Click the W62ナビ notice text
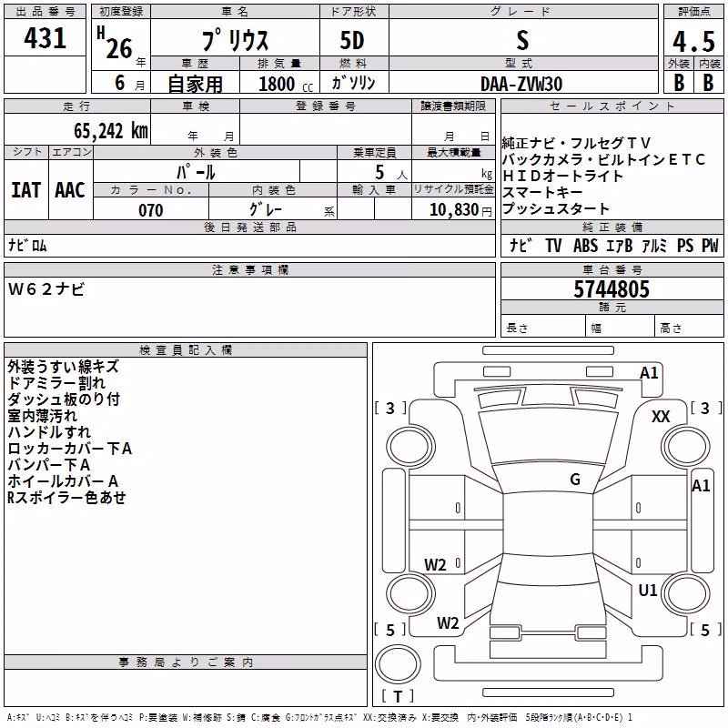 coord(46,289)
